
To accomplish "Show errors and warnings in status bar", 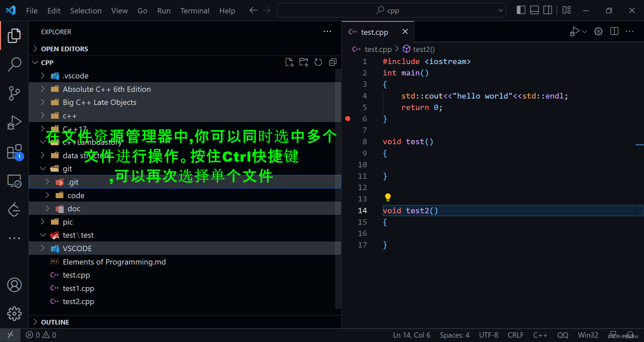I will click(41, 335).
